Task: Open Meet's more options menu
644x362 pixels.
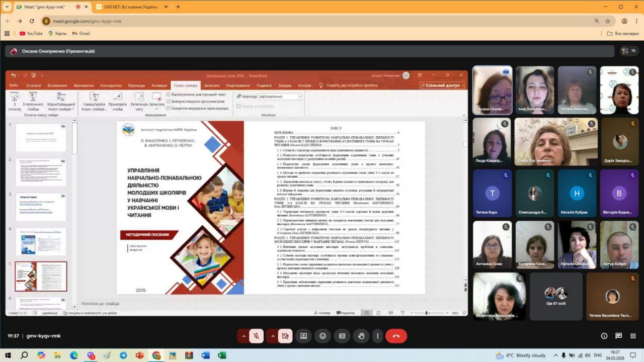Action: [377, 336]
